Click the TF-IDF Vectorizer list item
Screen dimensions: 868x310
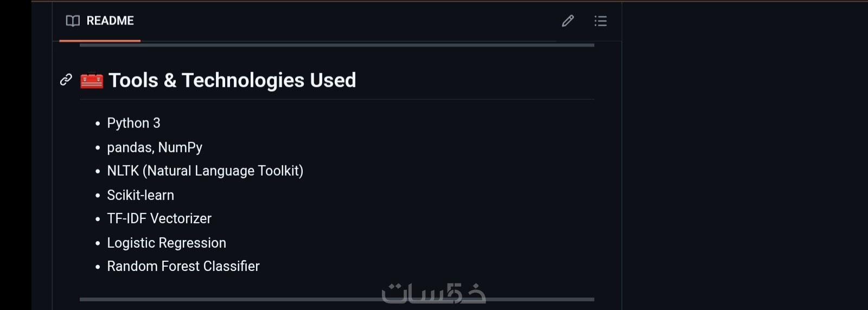[159, 219]
